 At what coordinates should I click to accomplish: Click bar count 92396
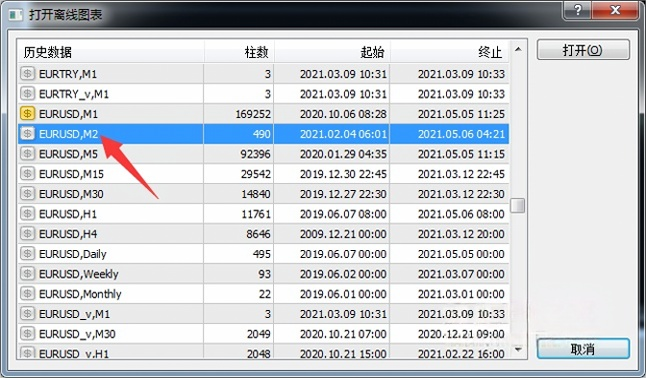(x=255, y=154)
